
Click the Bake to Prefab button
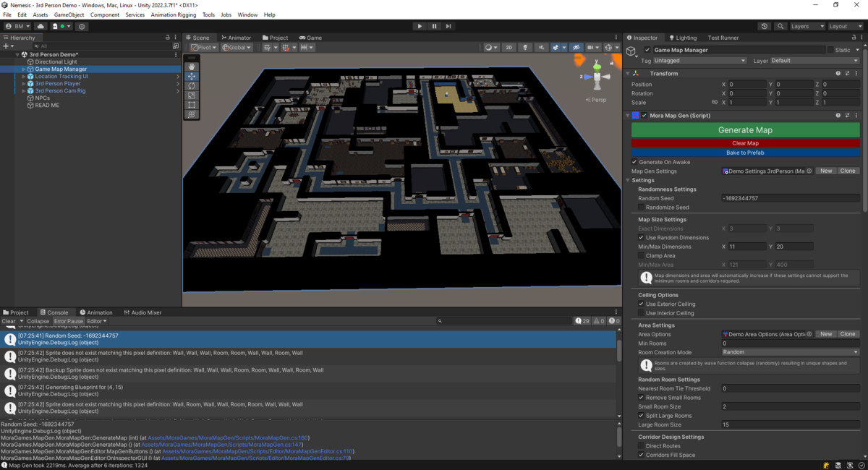745,152
